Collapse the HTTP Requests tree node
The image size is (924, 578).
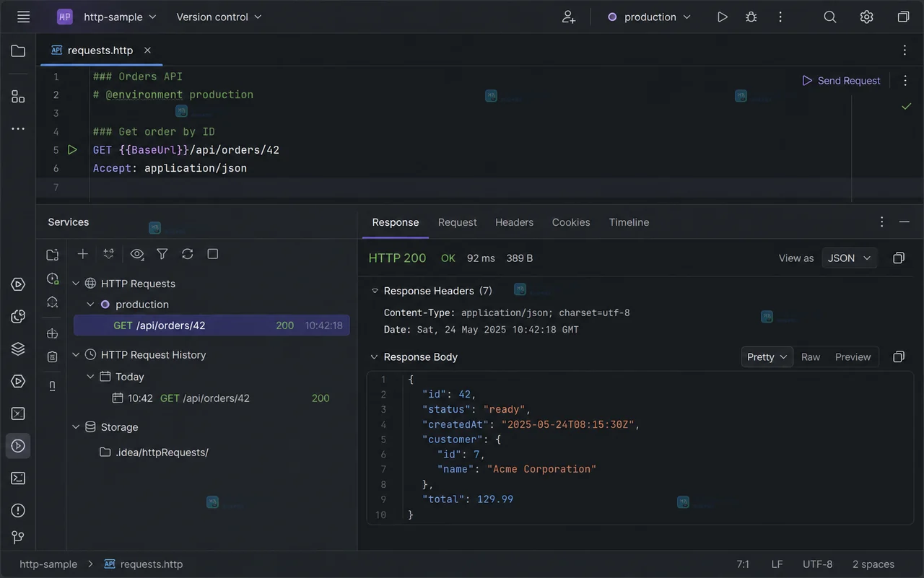76,284
